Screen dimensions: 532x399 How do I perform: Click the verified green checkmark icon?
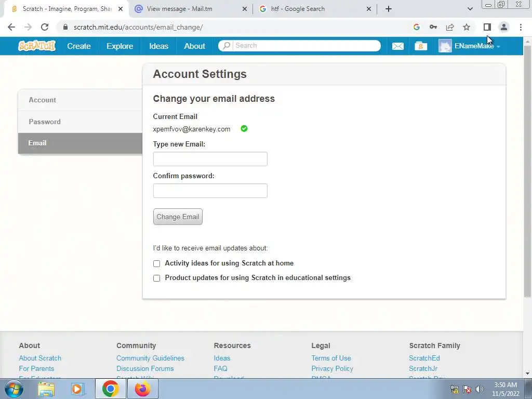coord(244,129)
